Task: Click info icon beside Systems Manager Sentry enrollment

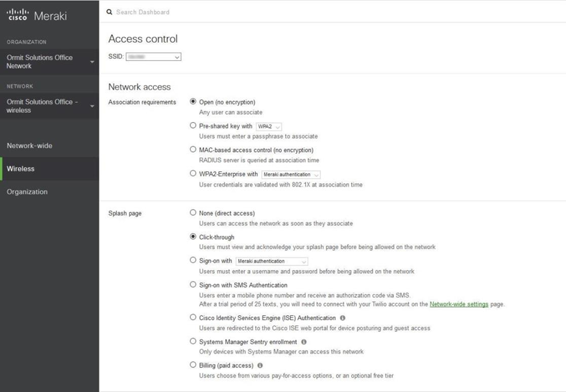Action: pos(304,342)
